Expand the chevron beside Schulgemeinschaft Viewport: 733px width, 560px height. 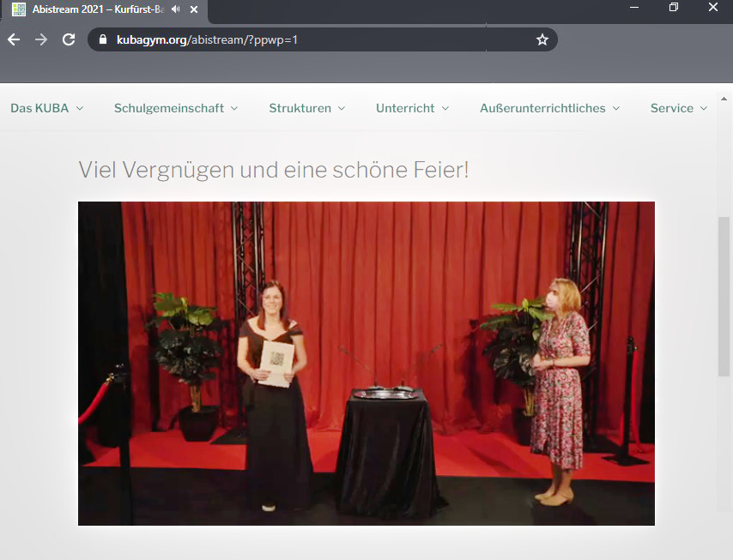pos(234,108)
